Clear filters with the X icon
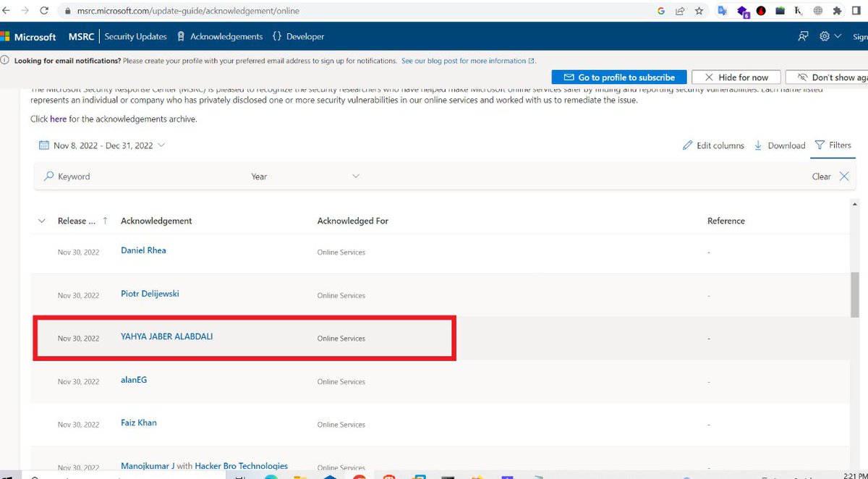The height and width of the screenshot is (479, 868). click(x=843, y=177)
